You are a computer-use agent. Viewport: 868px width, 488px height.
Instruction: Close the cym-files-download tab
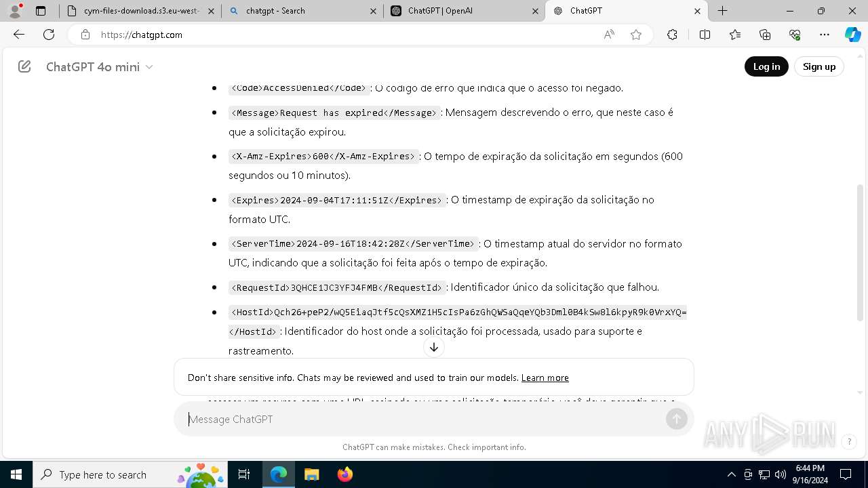click(212, 11)
